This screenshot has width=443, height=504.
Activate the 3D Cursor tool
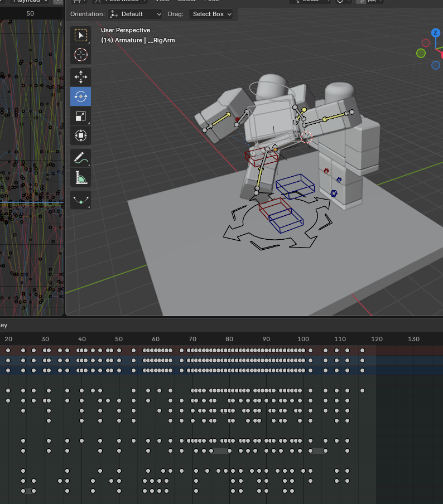tap(80, 55)
